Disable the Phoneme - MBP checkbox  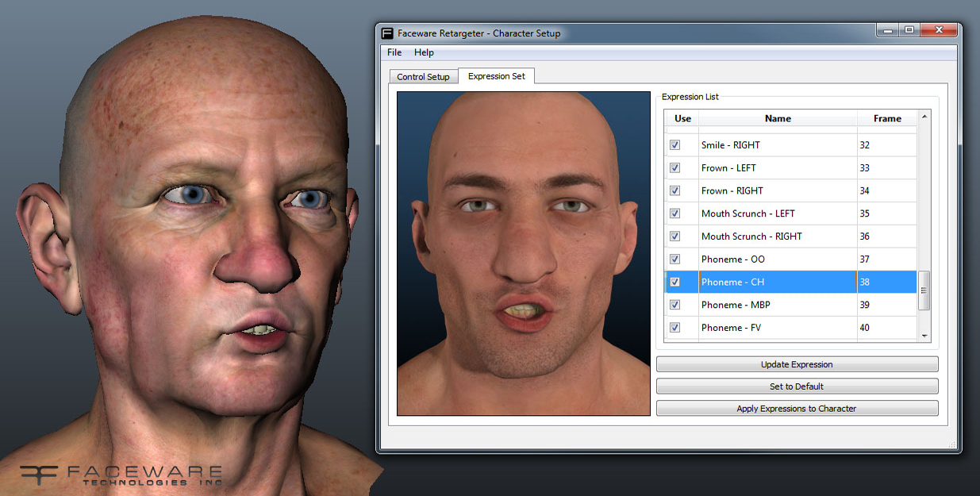674,305
